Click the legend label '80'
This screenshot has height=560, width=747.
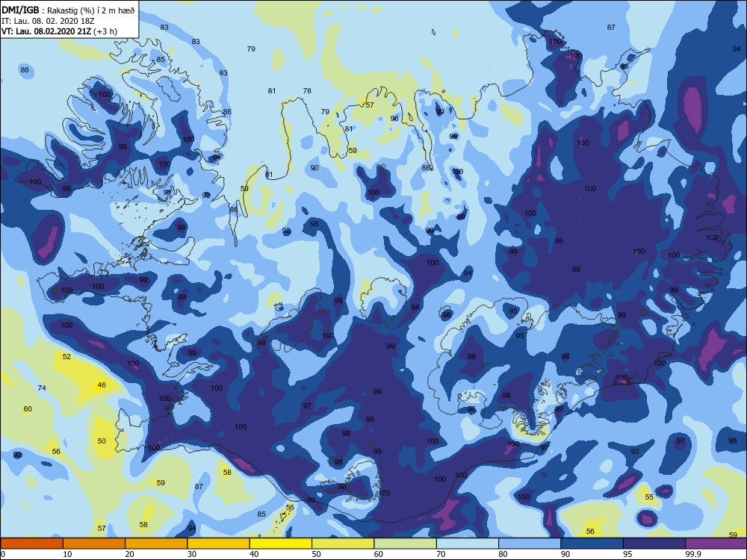503,554
